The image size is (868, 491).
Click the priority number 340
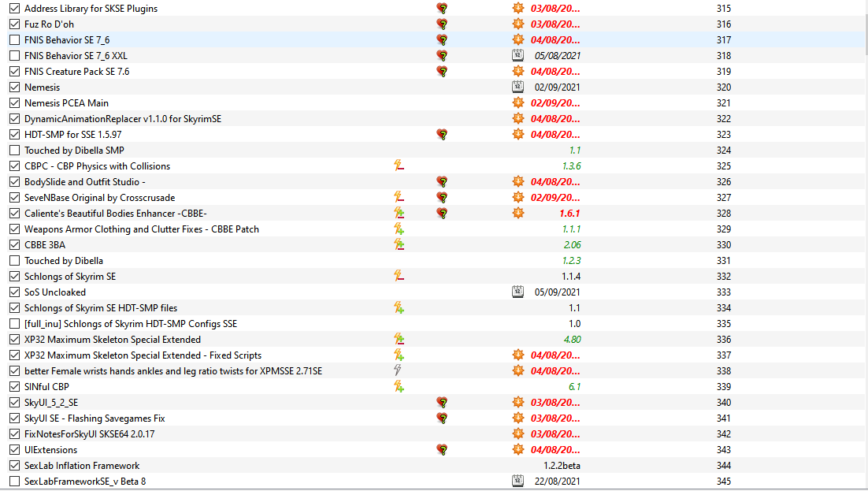coord(724,402)
